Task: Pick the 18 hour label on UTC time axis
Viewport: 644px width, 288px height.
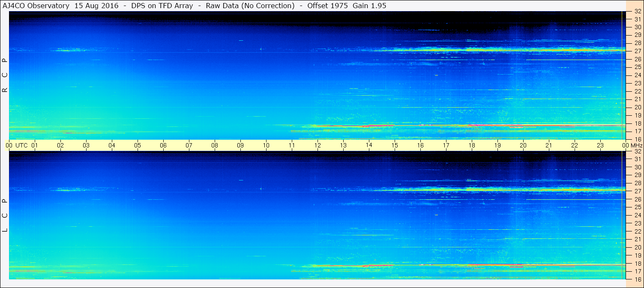Action: pyautogui.click(x=472, y=145)
